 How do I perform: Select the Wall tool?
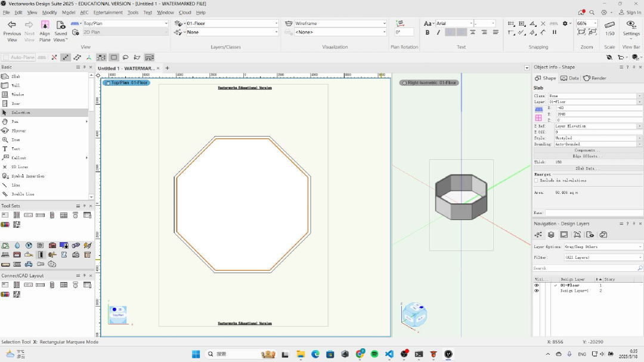[x=16, y=85]
